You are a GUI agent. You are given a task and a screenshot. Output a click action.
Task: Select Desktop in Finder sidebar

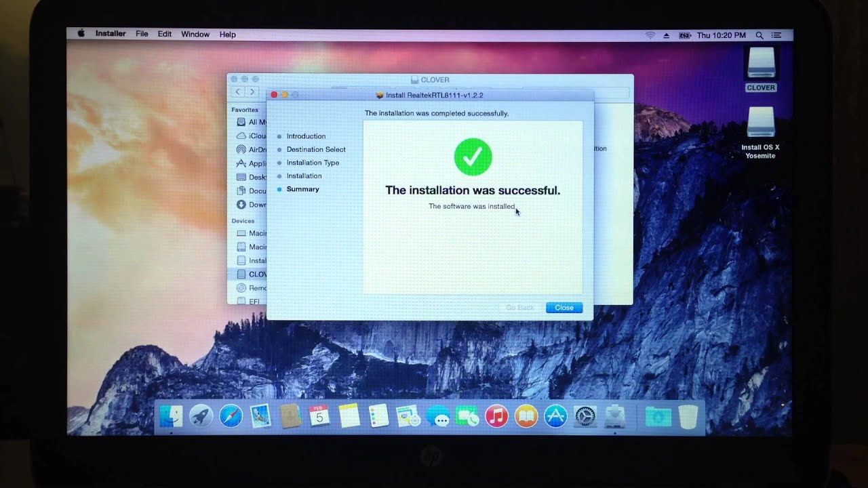[x=251, y=177]
